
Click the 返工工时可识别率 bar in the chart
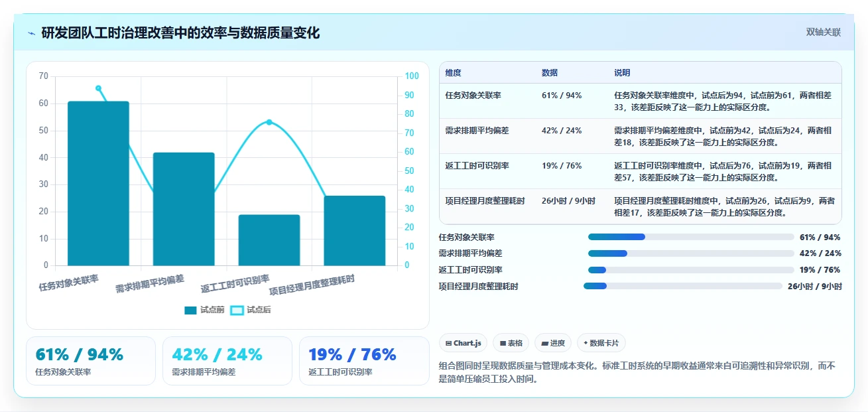pyautogui.click(x=269, y=240)
